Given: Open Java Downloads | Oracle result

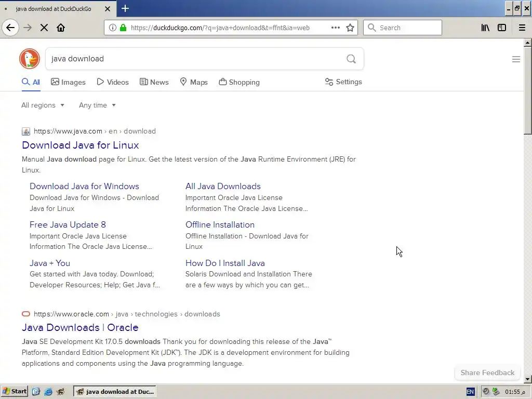Looking at the screenshot, I should [80, 327].
